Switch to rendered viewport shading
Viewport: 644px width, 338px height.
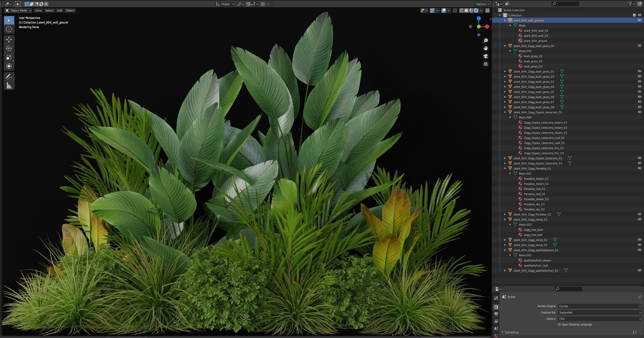tap(476, 10)
